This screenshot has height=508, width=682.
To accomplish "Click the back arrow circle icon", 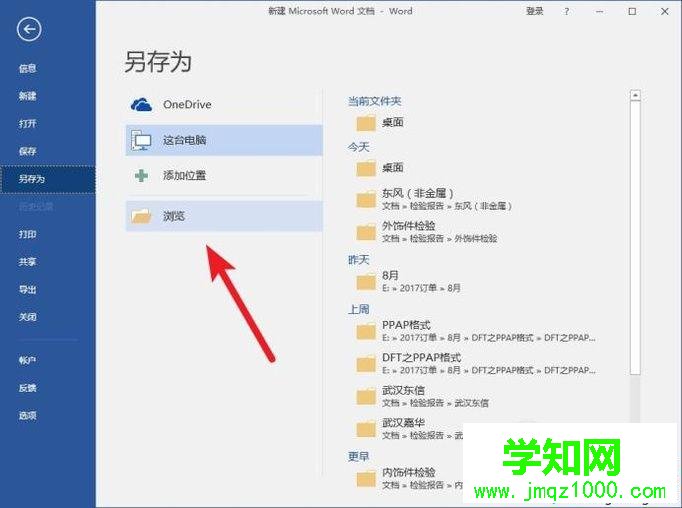I will (29, 30).
